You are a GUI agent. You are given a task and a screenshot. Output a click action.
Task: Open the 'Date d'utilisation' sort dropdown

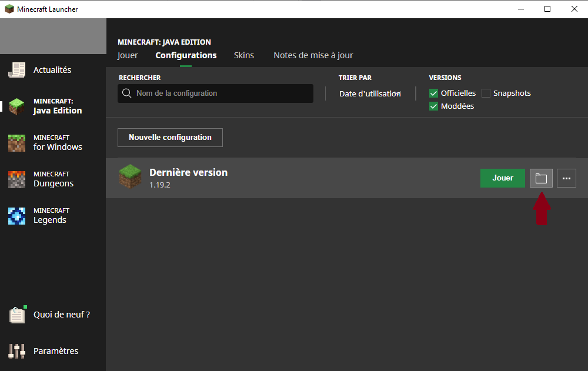[369, 93]
